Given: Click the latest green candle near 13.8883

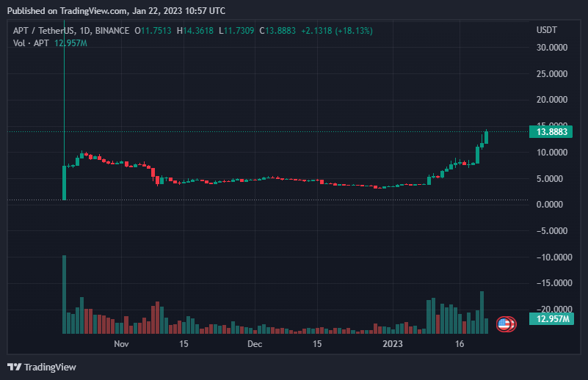Looking at the screenshot, I should 487,137.
